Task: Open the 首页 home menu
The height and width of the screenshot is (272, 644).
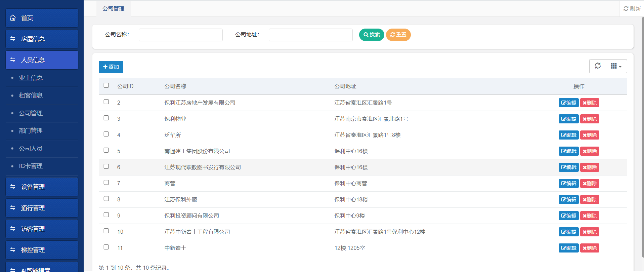Action: (x=42, y=18)
